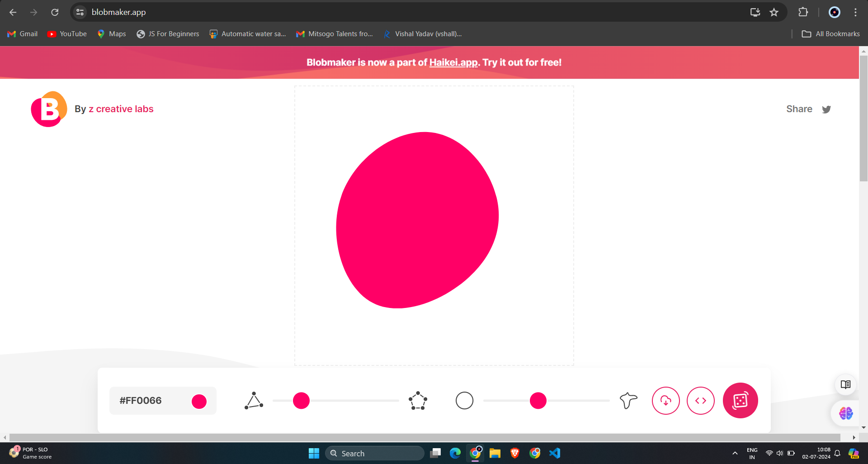Visit z creative labs website

[x=121, y=109]
